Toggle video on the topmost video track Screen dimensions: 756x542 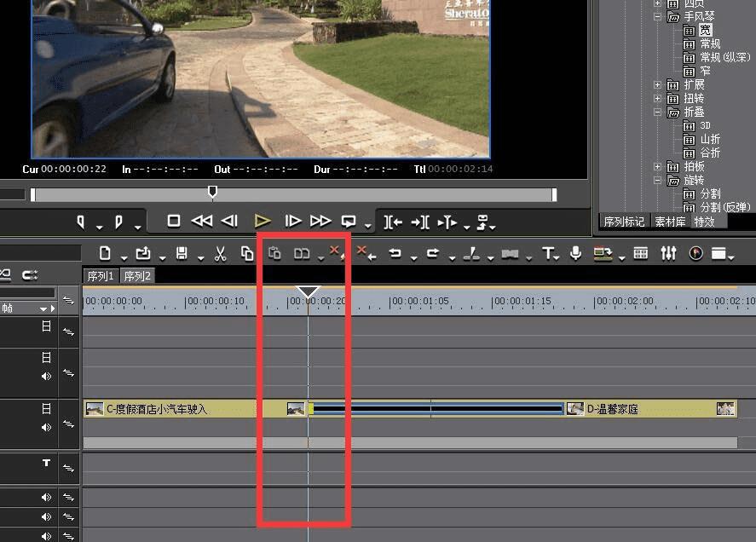pyautogui.click(x=46, y=326)
